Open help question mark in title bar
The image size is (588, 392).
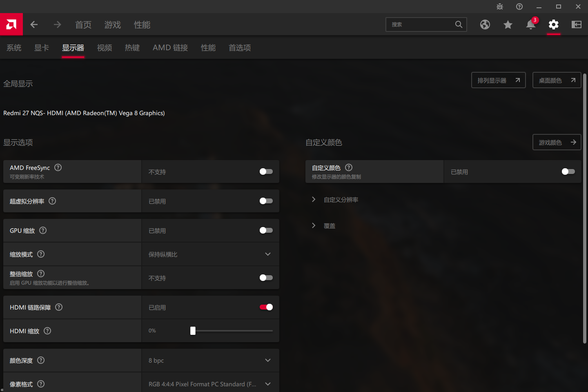click(x=519, y=7)
